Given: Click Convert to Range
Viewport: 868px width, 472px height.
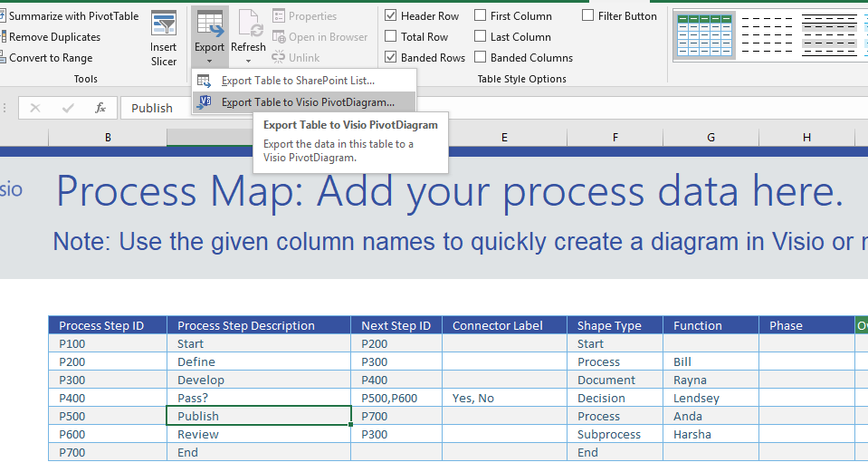Looking at the screenshot, I should coord(51,58).
